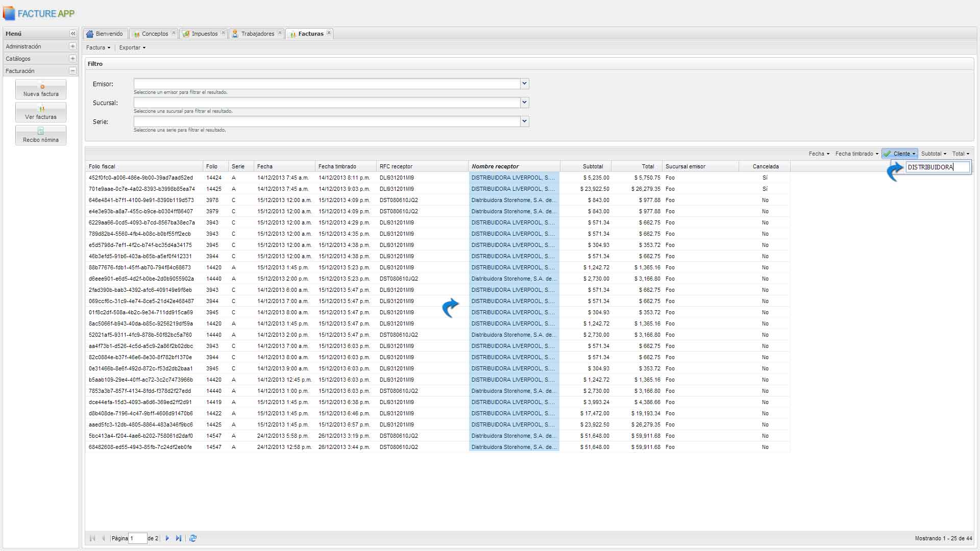Open the Exportar menu
The width and height of the screenshot is (980, 551).
point(132,47)
